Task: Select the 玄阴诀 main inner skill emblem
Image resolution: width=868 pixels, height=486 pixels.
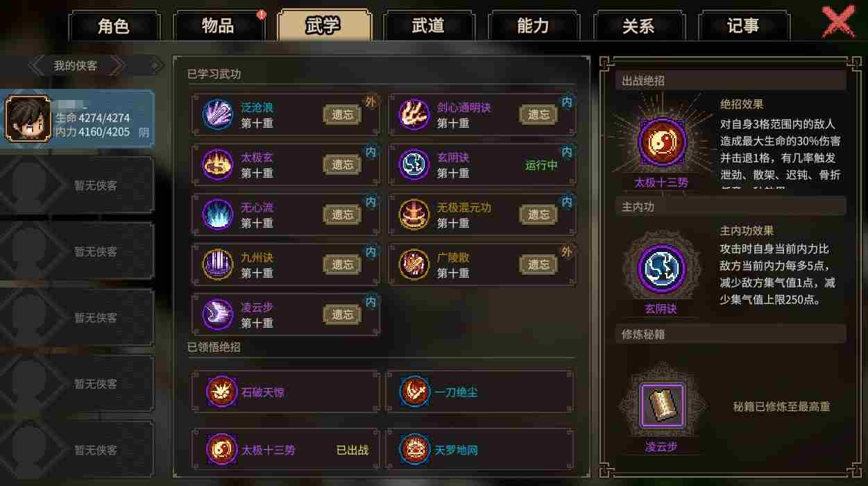Action: pyautogui.click(x=661, y=269)
